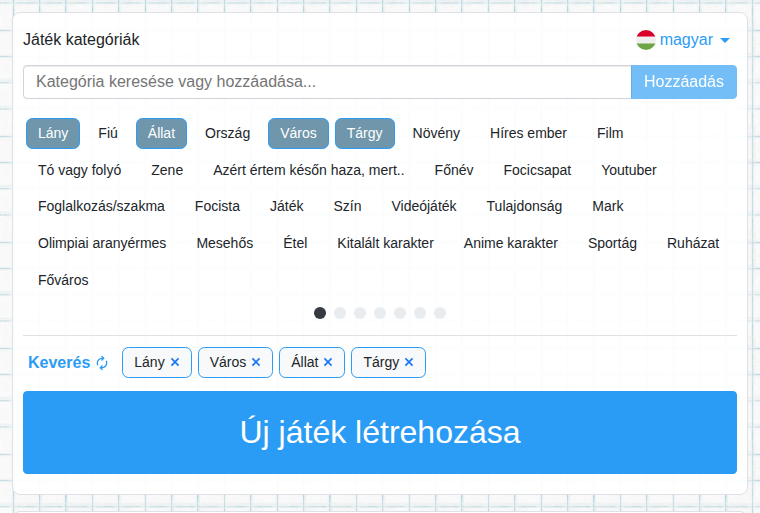Select the Játék category
Viewport: 760px width, 513px height.
coord(286,207)
